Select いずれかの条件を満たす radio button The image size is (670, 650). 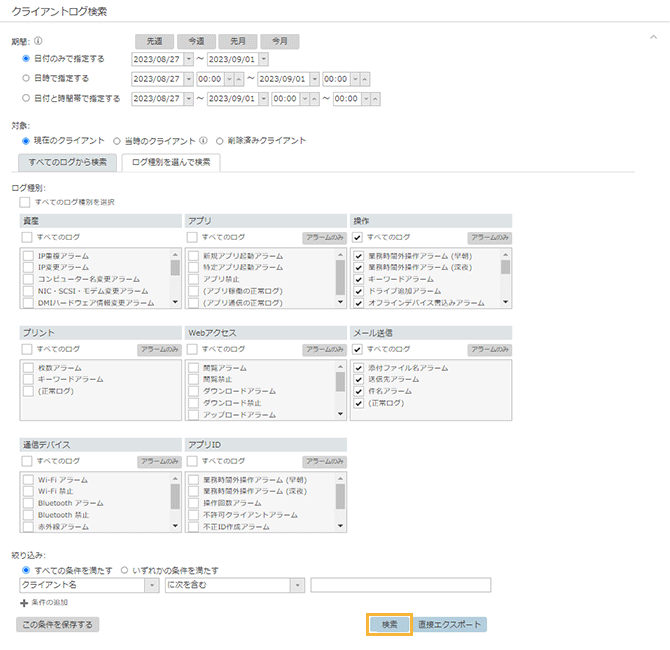coord(124,570)
